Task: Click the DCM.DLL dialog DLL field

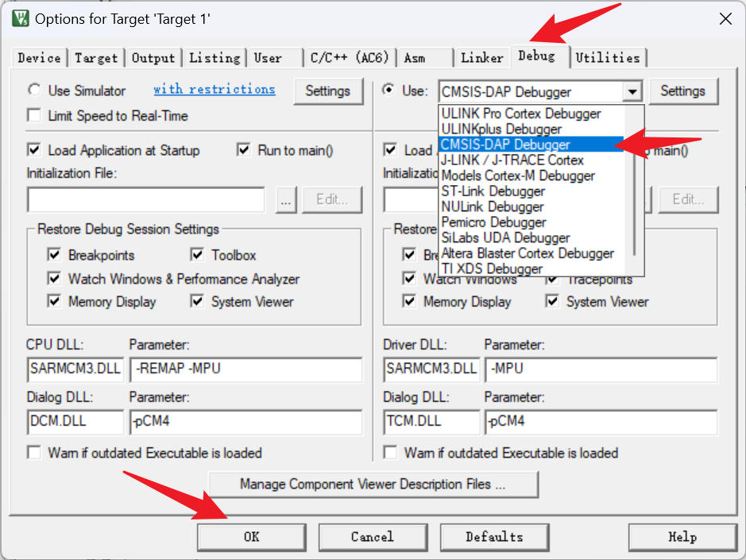Action: (x=75, y=422)
